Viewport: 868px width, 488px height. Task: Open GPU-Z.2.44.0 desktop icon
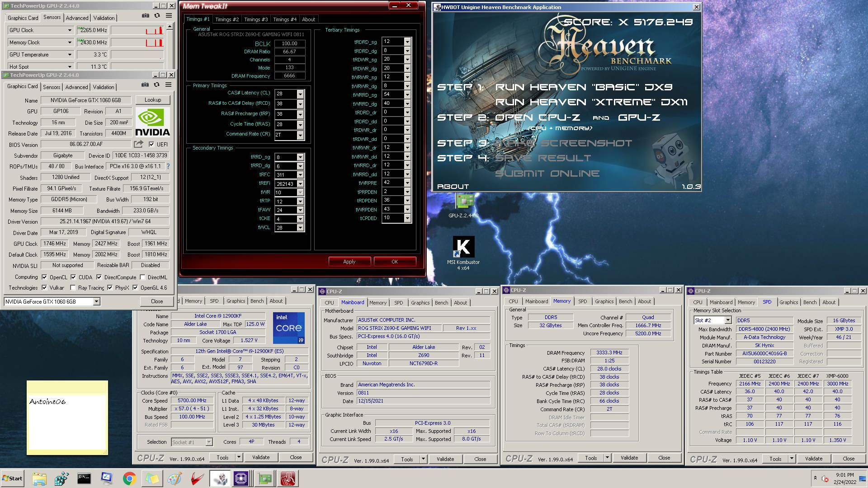[x=463, y=206]
